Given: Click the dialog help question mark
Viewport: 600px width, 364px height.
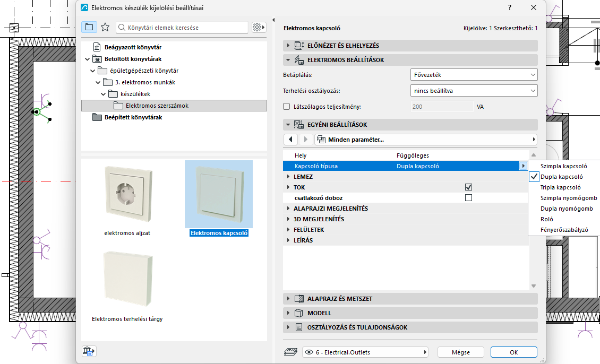Looking at the screenshot, I should pos(509,7).
